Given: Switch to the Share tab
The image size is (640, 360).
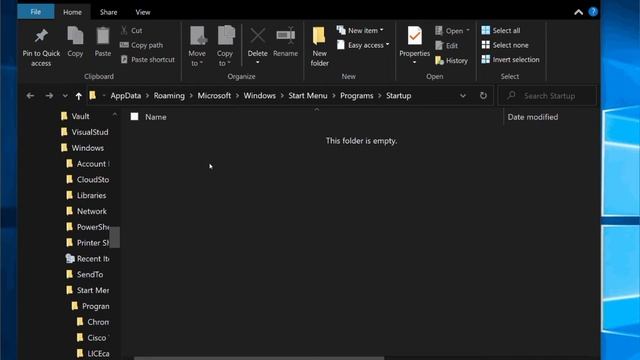Looking at the screenshot, I should 109,12.
